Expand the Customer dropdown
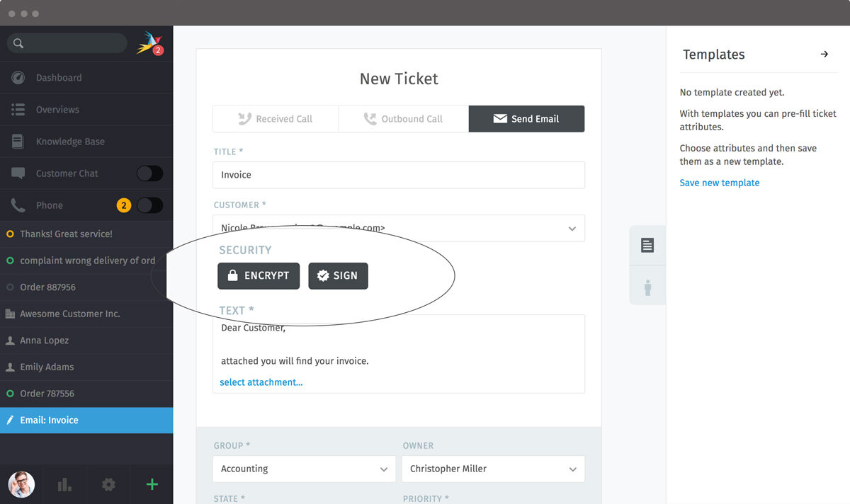 coord(399,228)
